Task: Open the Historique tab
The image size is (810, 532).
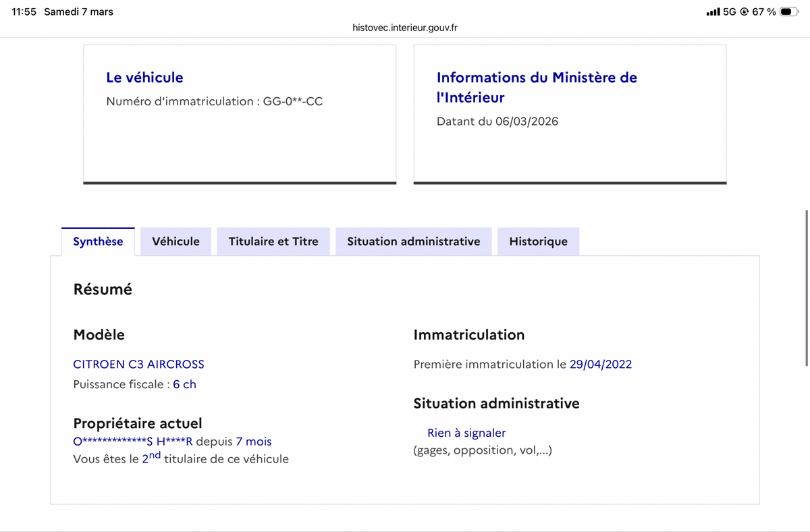Action: tap(538, 241)
